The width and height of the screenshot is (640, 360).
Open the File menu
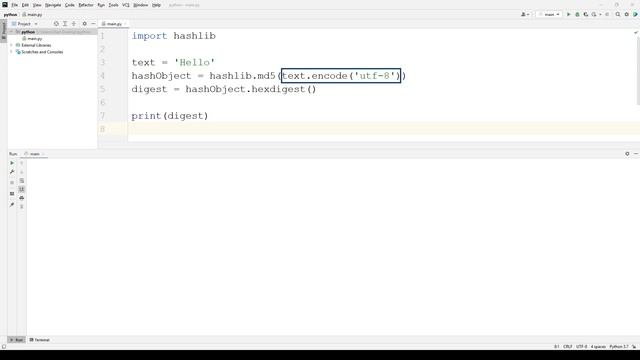14,5
